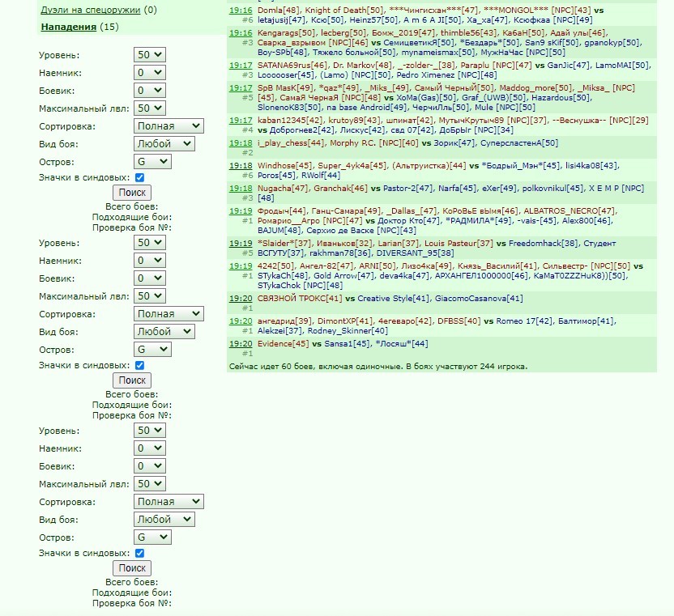Viewport: 674px width, 616px height.
Task: Select player name Louis Pasteur[37]
Action: click(459, 243)
